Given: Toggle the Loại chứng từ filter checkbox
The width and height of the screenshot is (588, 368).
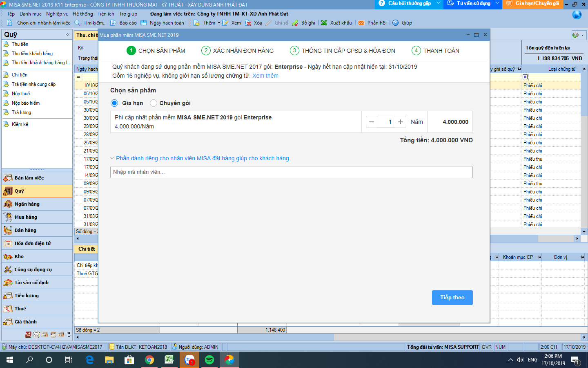Looking at the screenshot, I should pyautogui.click(x=525, y=77).
